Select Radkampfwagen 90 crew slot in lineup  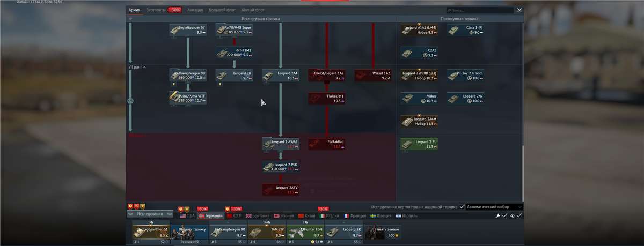click(228, 232)
